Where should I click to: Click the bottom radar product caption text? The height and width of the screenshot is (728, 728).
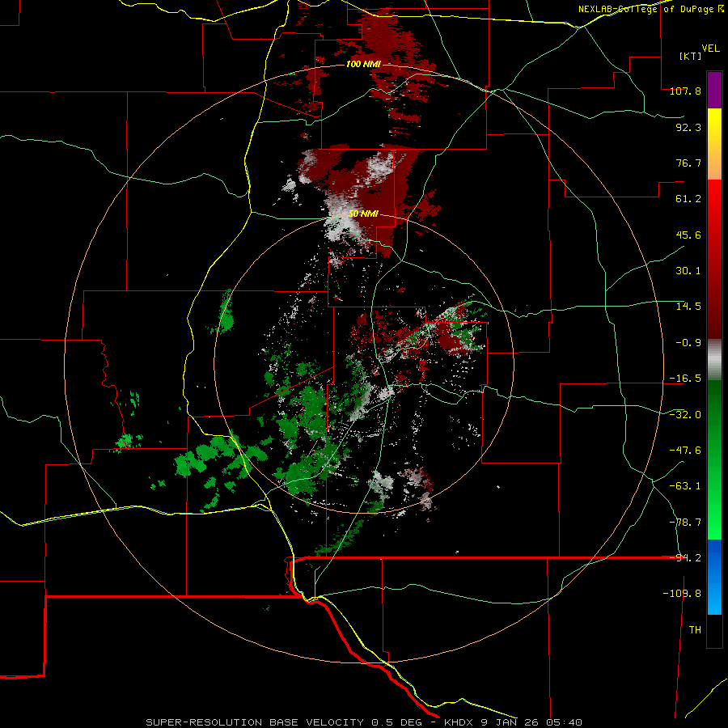364,722
